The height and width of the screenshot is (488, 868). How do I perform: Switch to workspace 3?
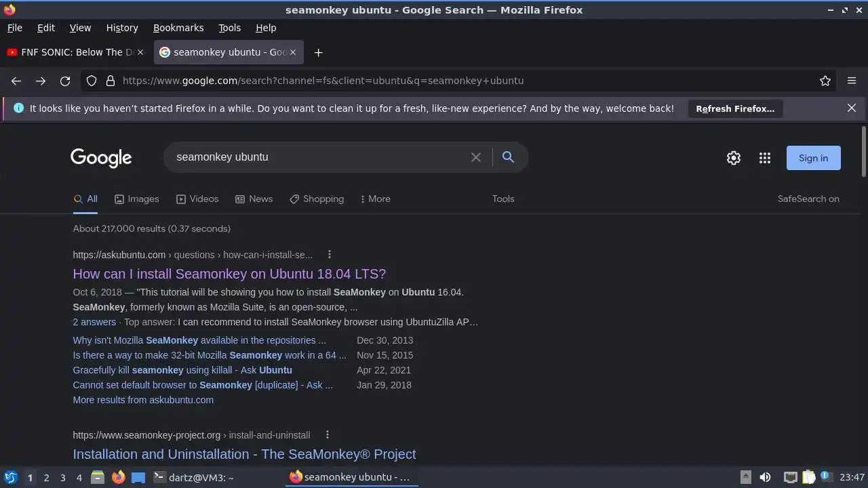point(63,478)
